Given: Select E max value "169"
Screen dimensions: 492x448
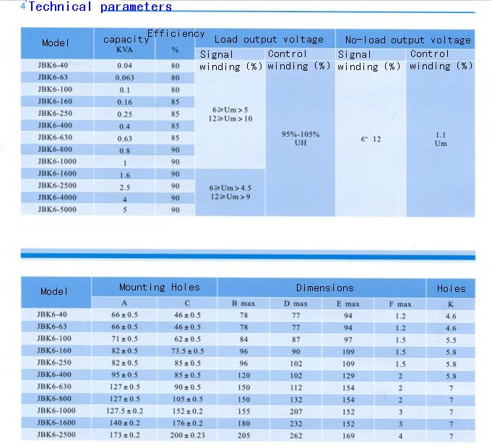Looking at the screenshot, I should (x=348, y=436).
